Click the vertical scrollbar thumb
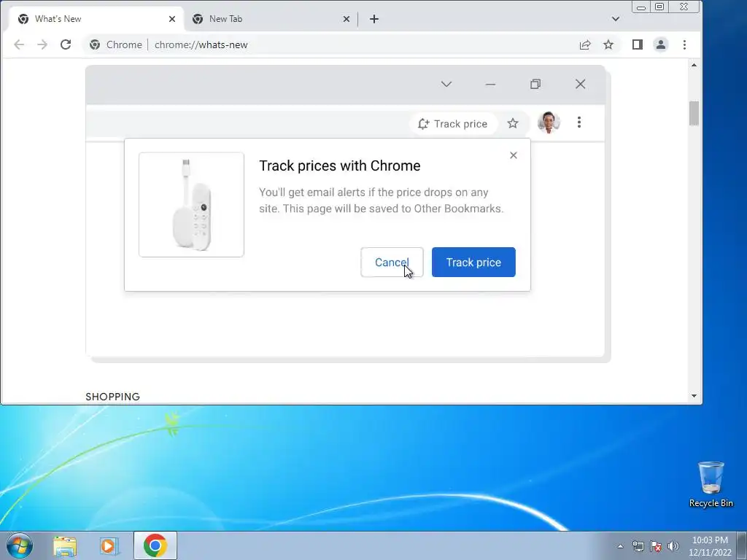747x560 pixels. point(694,113)
